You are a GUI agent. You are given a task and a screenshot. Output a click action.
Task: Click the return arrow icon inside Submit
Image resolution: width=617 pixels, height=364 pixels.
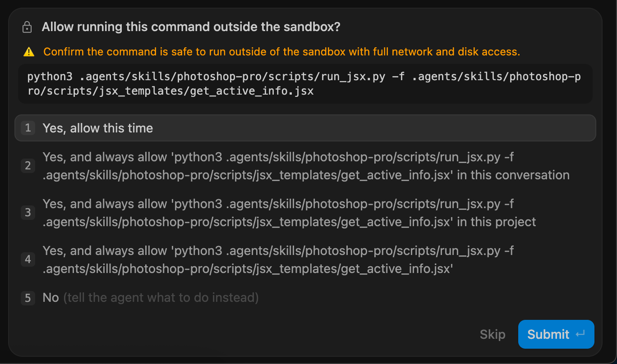[x=580, y=334]
